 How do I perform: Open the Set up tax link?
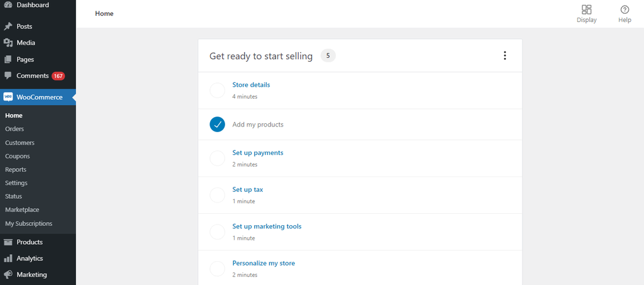click(x=248, y=190)
